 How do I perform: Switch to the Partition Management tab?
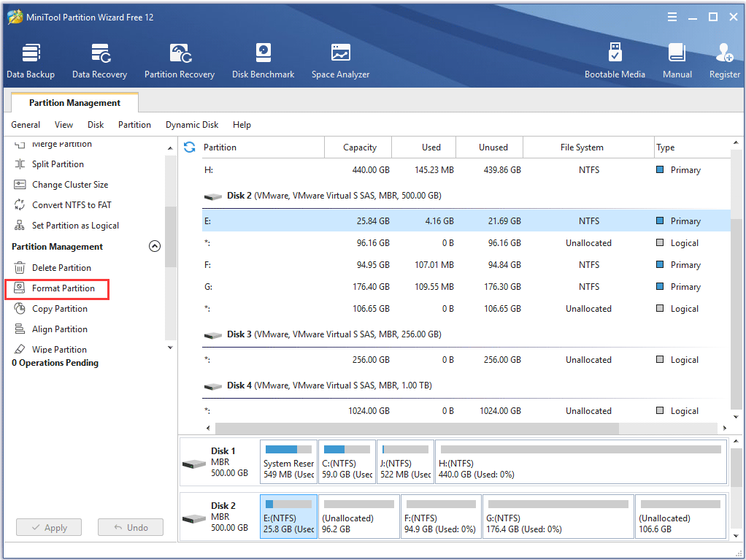click(x=74, y=102)
